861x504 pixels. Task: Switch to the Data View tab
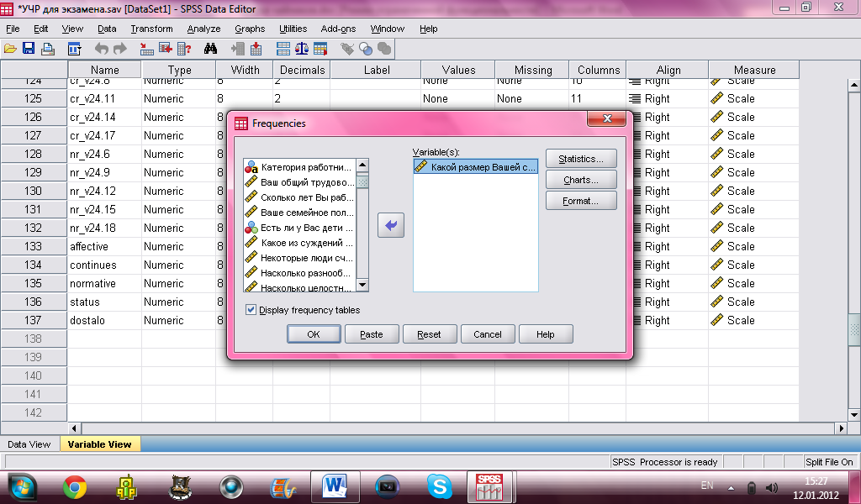(29, 444)
